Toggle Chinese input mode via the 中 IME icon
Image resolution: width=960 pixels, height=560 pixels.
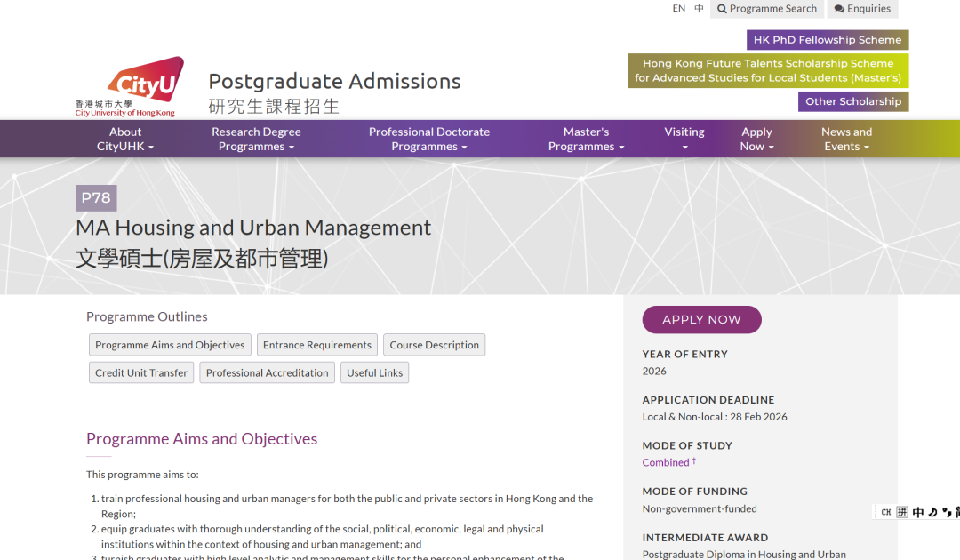917,512
